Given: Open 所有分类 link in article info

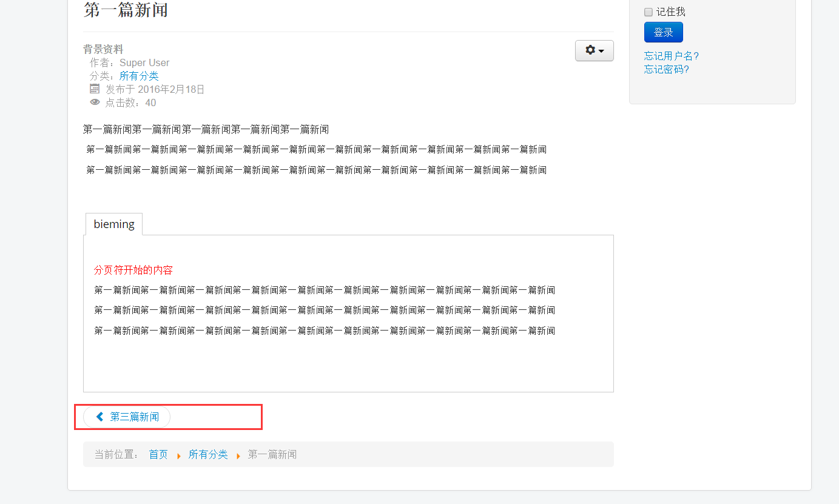Looking at the screenshot, I should (x=139, y=76).
